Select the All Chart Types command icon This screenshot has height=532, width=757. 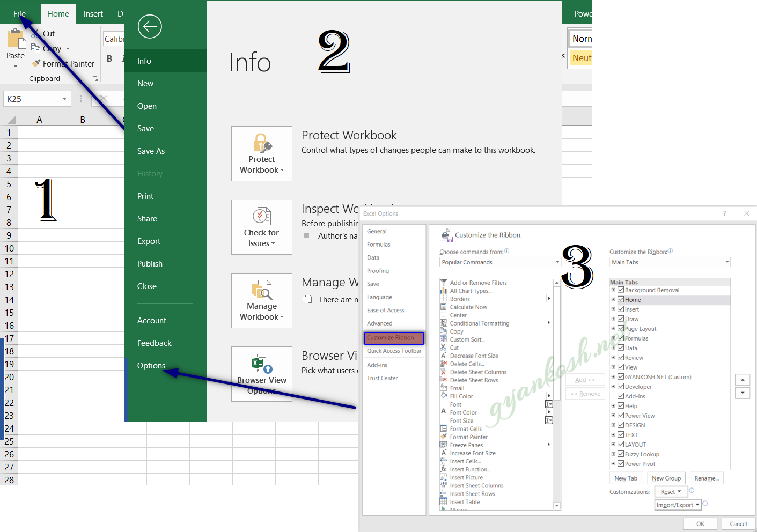(443, 291)
